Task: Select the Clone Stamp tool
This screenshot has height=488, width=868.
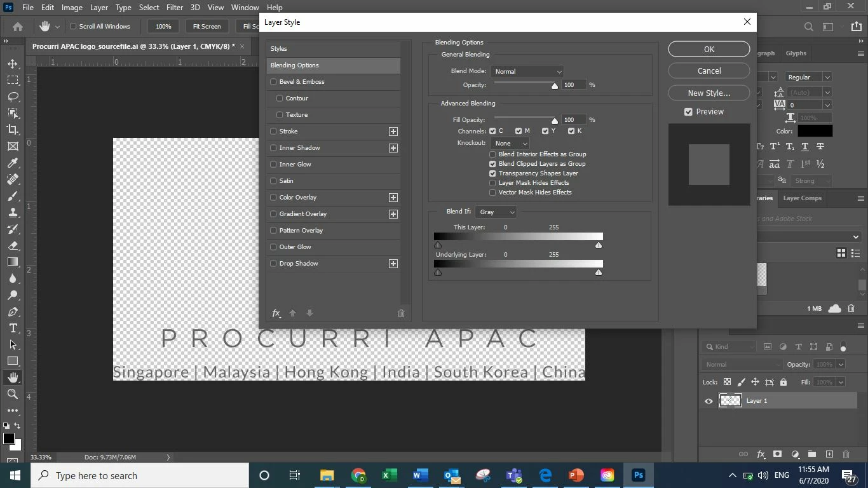Action: [x=13, y=212]
